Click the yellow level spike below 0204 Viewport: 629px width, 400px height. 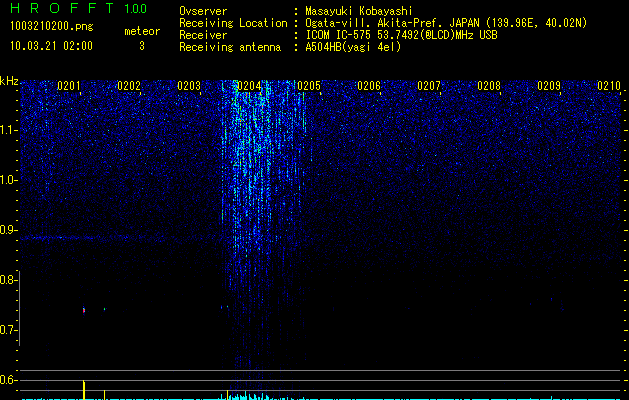pos(227,394)
